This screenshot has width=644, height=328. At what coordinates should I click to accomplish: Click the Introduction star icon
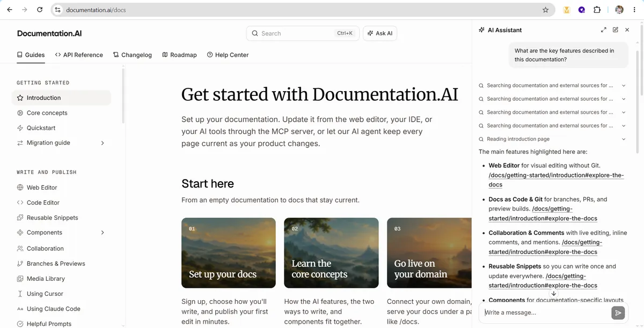pos(20,98)
